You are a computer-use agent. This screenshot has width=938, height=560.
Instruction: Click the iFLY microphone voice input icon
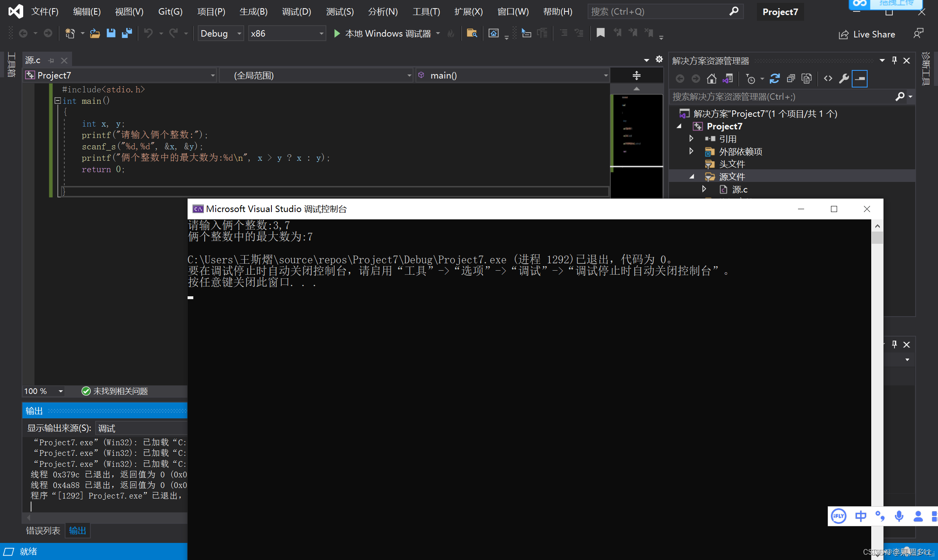(x=899, y=516)
